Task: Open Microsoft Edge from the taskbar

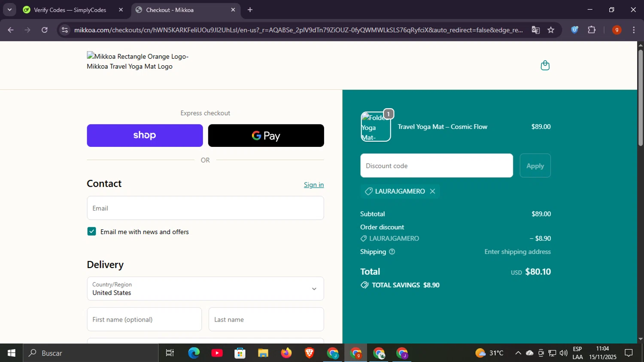Action: point(194,353)
